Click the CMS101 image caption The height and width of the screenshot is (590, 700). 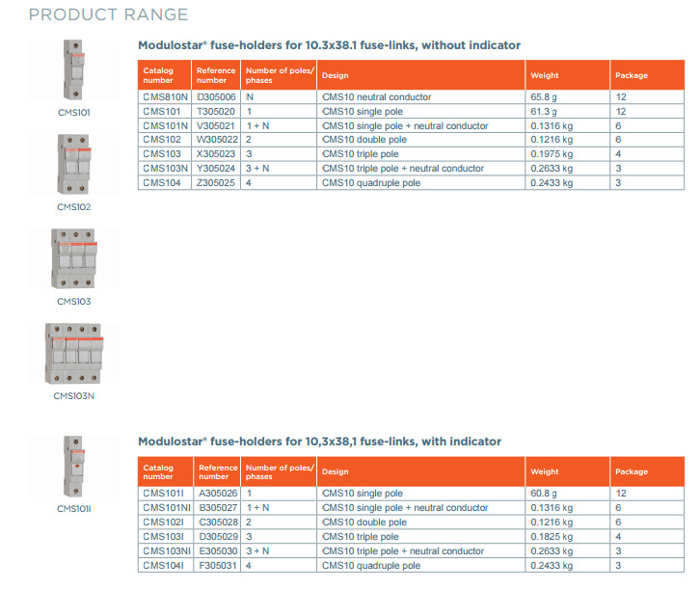click(x=74, y=113)
